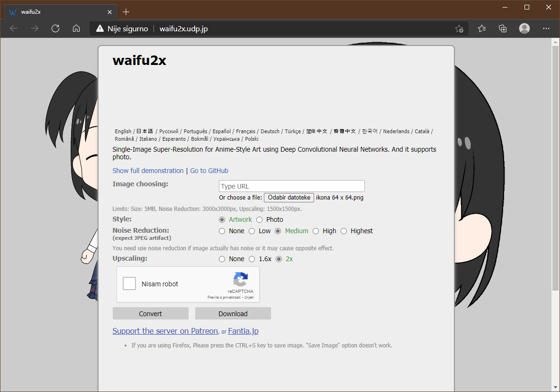
Task: Open reCAPTCHA Pravila o privatnosti link
Action: pyautogui.click(x=224, y=297)
